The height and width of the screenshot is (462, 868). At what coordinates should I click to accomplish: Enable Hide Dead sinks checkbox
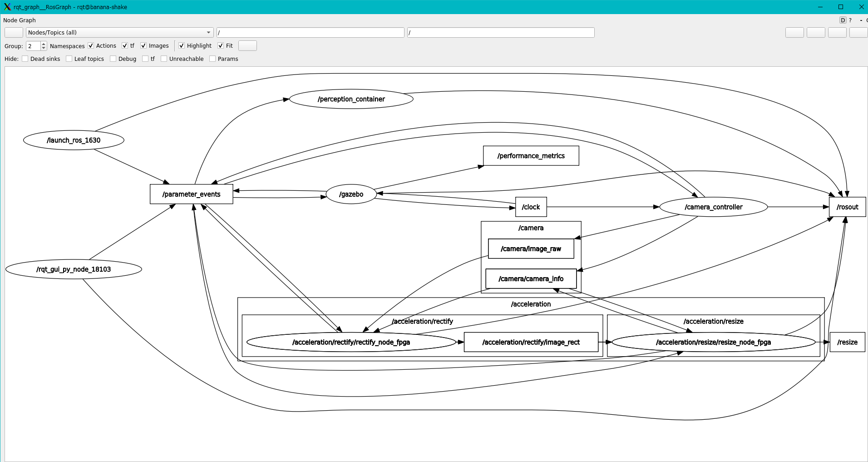coord(25,59)
